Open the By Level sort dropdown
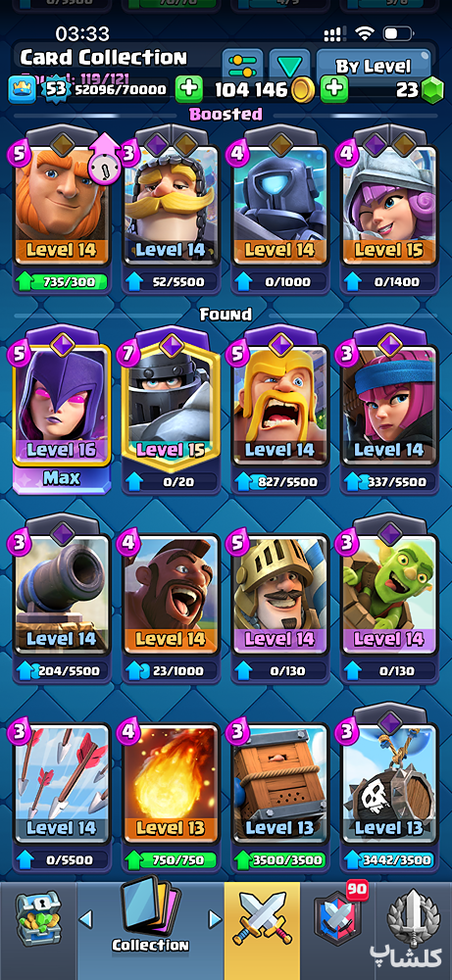 pos(374,65)
